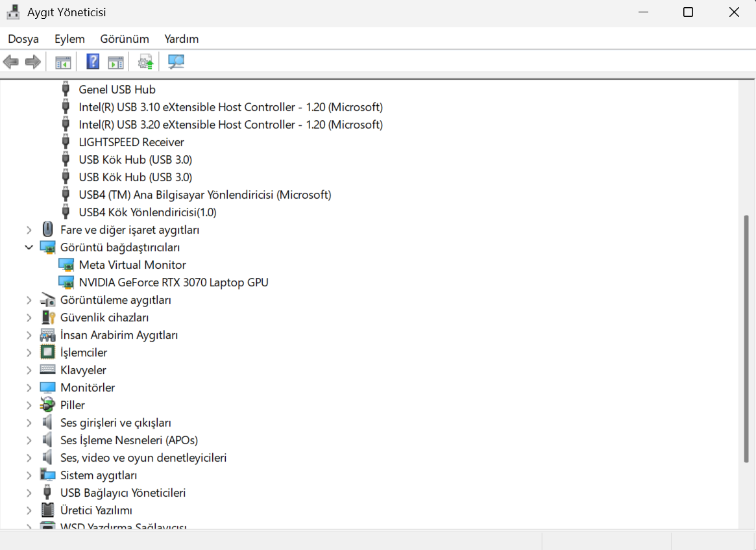Expand Görüntüleme aygıtları category
The image size is (756, 550).
click(x=29, y=300)
